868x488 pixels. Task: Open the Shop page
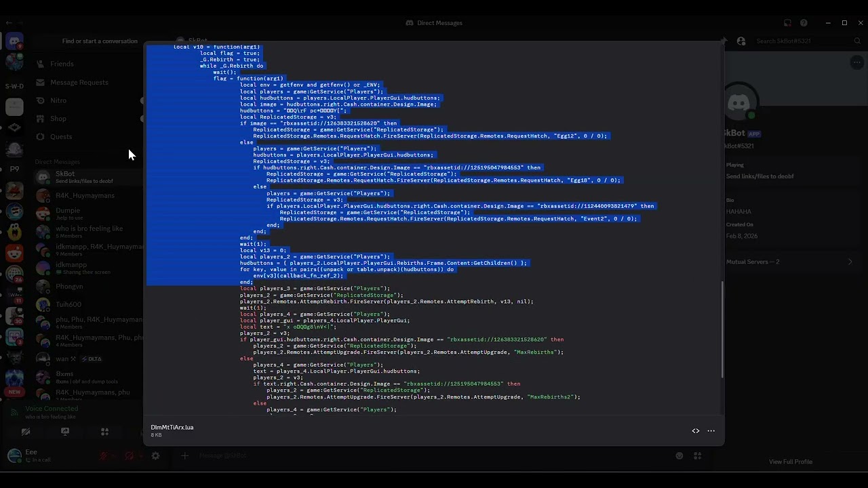(x=87, y=119)
